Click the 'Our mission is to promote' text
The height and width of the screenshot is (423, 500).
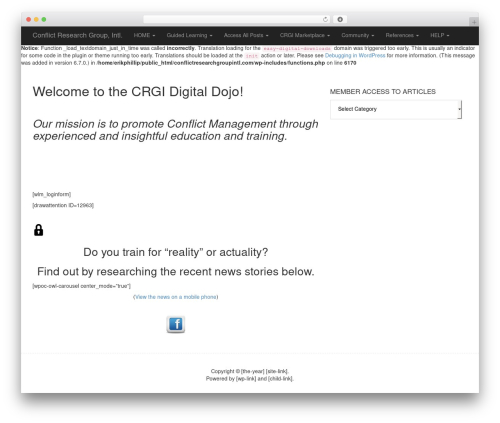point(176,130)
